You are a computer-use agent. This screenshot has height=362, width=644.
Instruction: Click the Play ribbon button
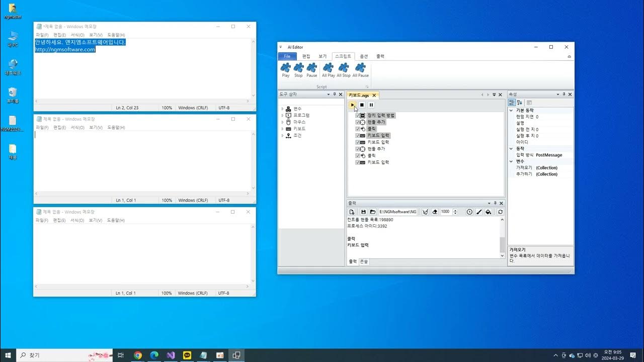(x=286, y=70)
